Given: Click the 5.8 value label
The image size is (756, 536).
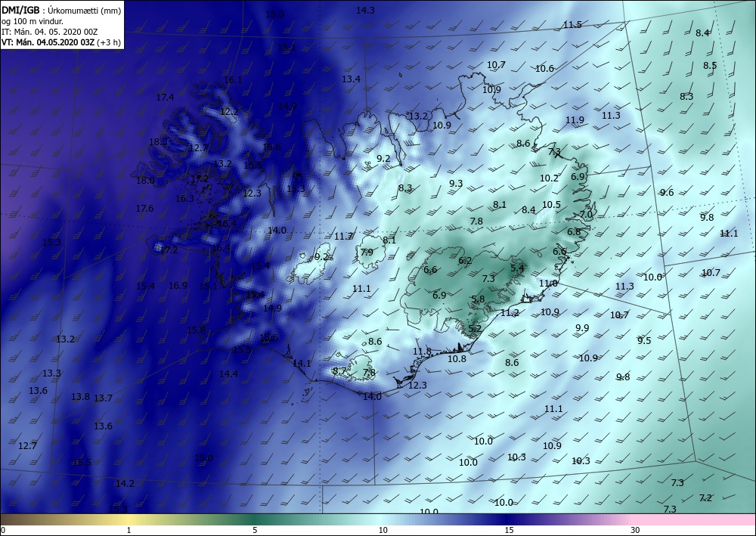Looking at the screenshot, I should click(x=478, y=299).
